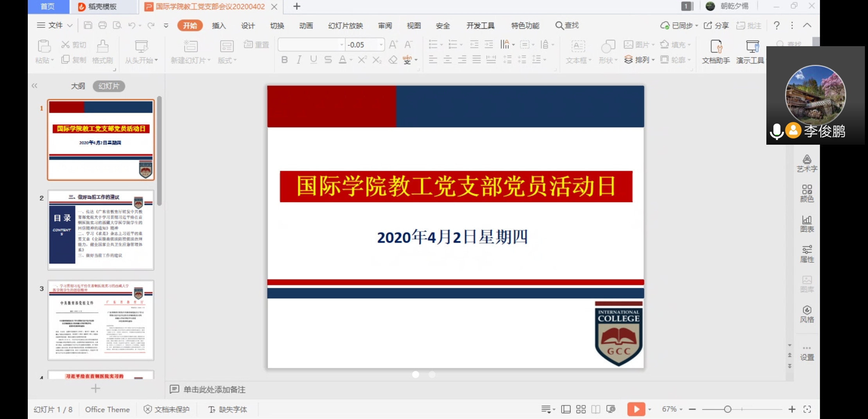This screenshot has height=419, width=868.
Task: Click the 文档助手 document assistant icon
Action: [x=716, y=52]
